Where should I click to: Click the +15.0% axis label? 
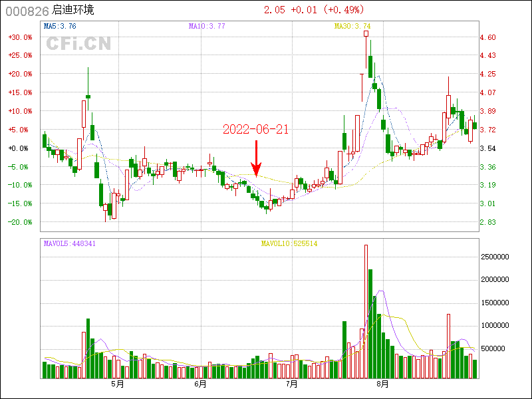tap(21, 92)
